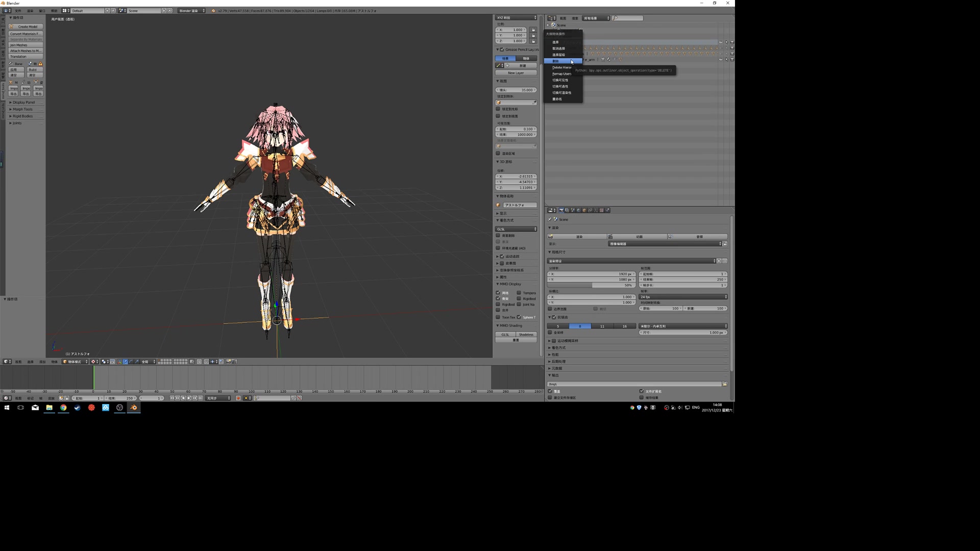Viewport: 980px width, 551px height.
Task: Click the outliner editor type icon
Action: point(552,18)
